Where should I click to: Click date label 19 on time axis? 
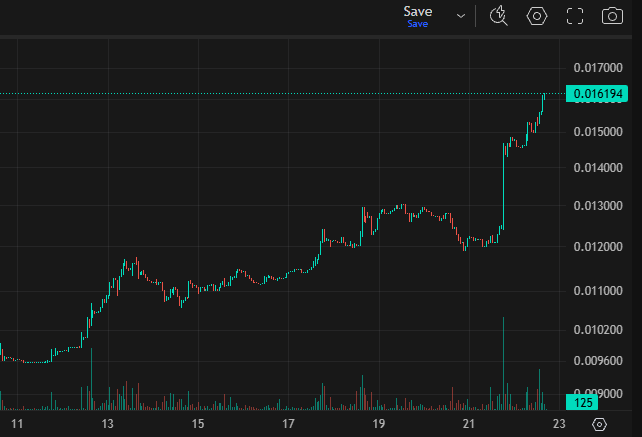pyautogui.click(x=379, y=423)
